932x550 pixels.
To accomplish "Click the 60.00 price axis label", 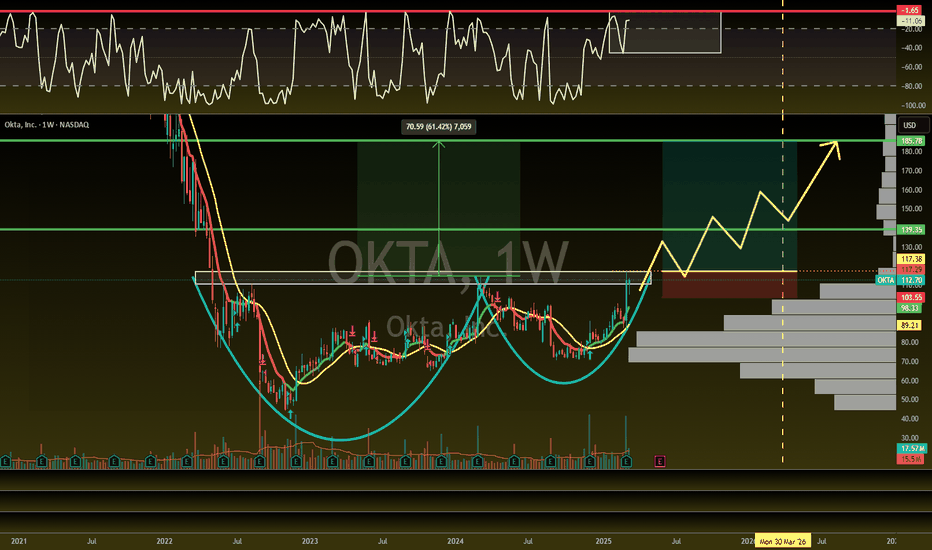I will click(x=910, y=381).
